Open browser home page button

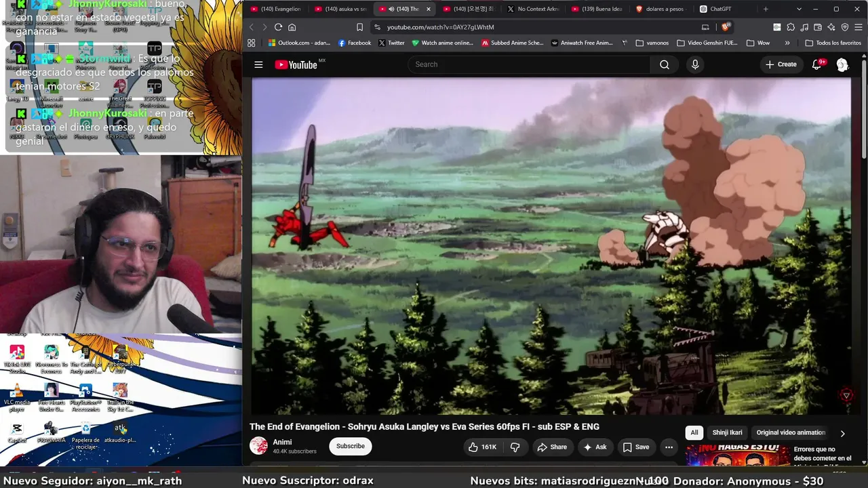[292, 27]
